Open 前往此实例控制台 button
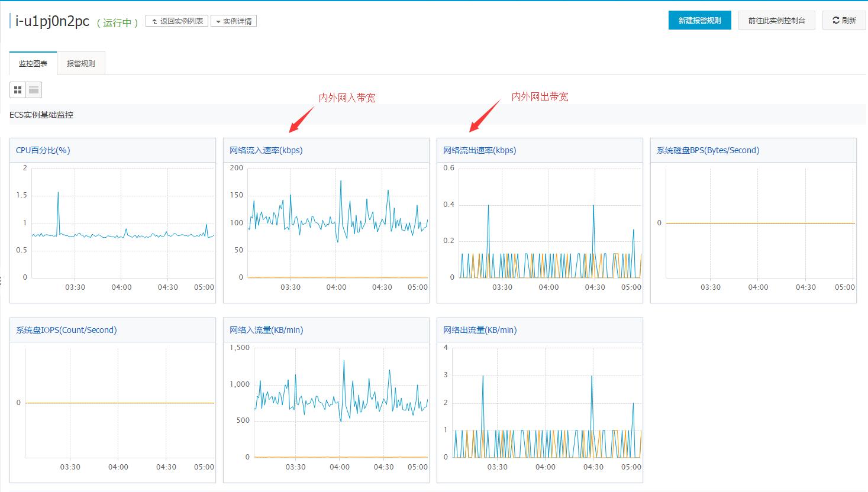The height and width of the screenshot is (492, 868). [x=776, y=20]
